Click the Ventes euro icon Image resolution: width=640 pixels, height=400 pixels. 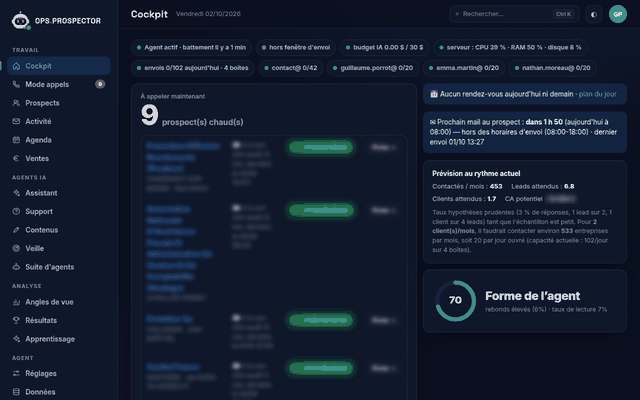pyautogui.click(x=16, y=158)
